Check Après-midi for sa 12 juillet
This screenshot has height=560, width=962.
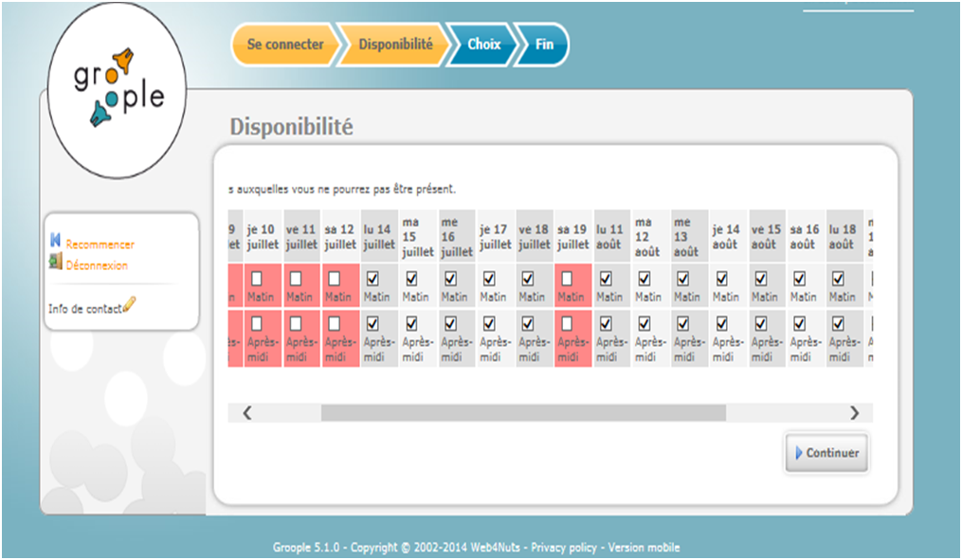point(334,323)
